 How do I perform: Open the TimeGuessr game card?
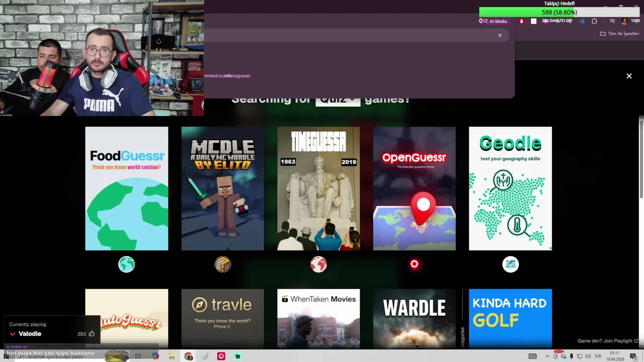(x=318, y=189)
